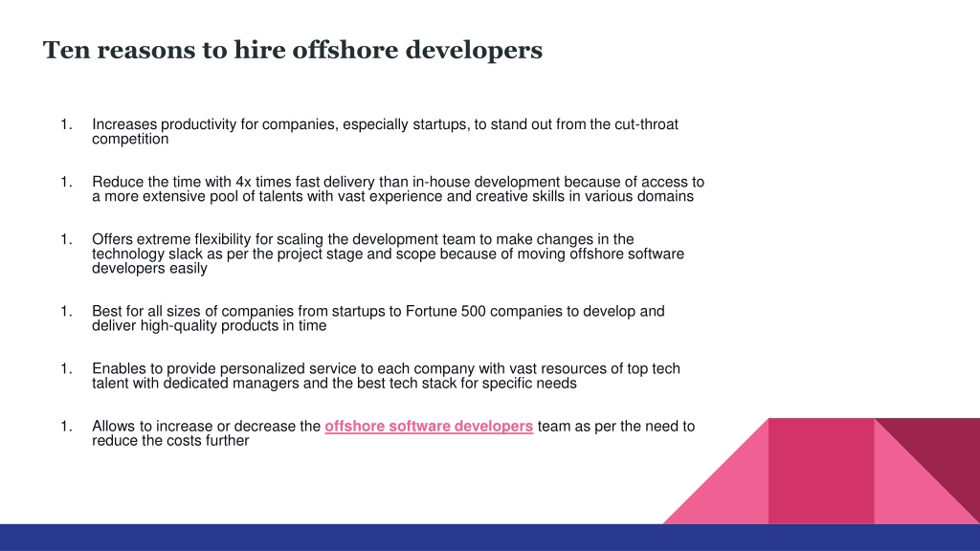Click the word 'competition' in the first bullet
Image resolution: width=980 pixels, height=551 pixels.
coord(130,140)
